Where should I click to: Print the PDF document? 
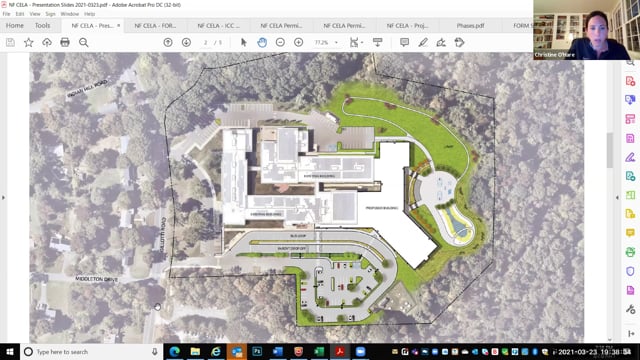(x=65, y=42)
